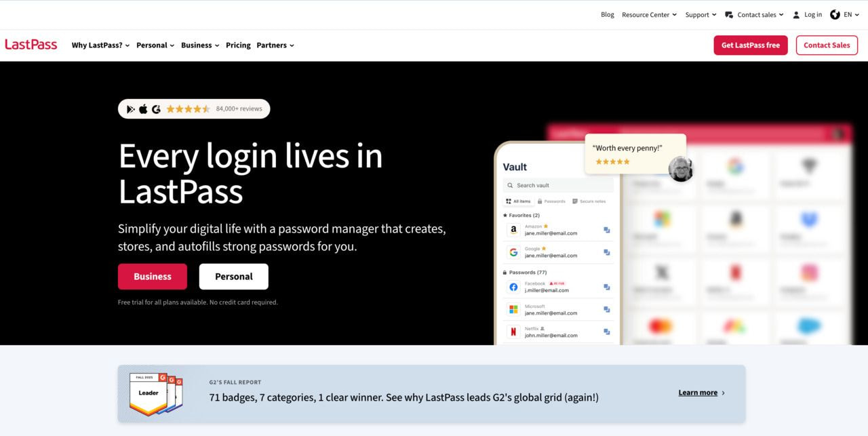The width and height of the screenshot is (868, 436).
Task: Click the globe language icon
Action: pos(835,15)
